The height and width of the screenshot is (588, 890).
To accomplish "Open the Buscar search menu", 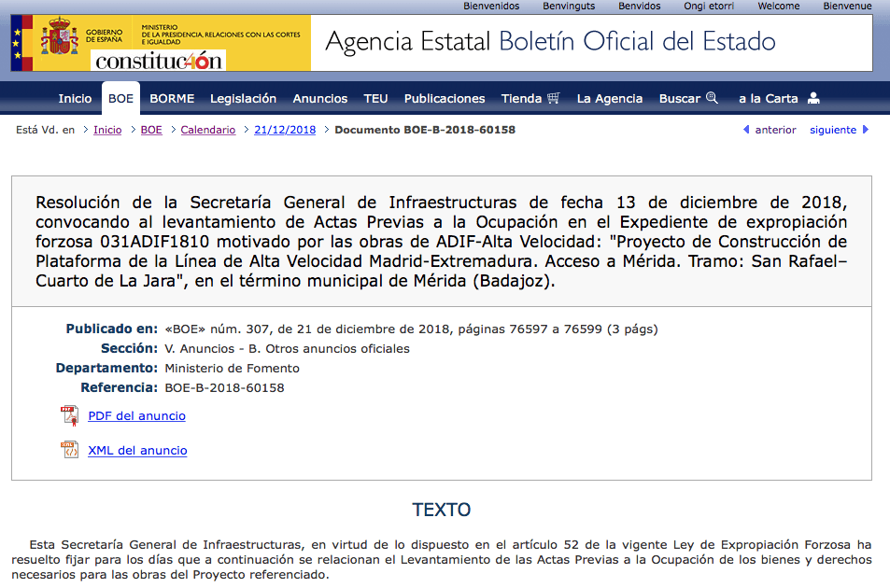I will tap(680, 98).
